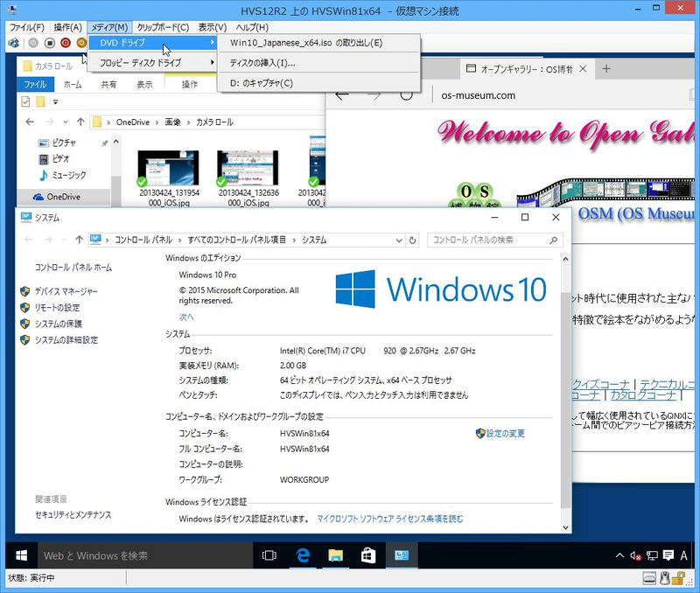Open the Action (操作) menu
This screenshot has height=593, width=700.
(x=68, y=27)
